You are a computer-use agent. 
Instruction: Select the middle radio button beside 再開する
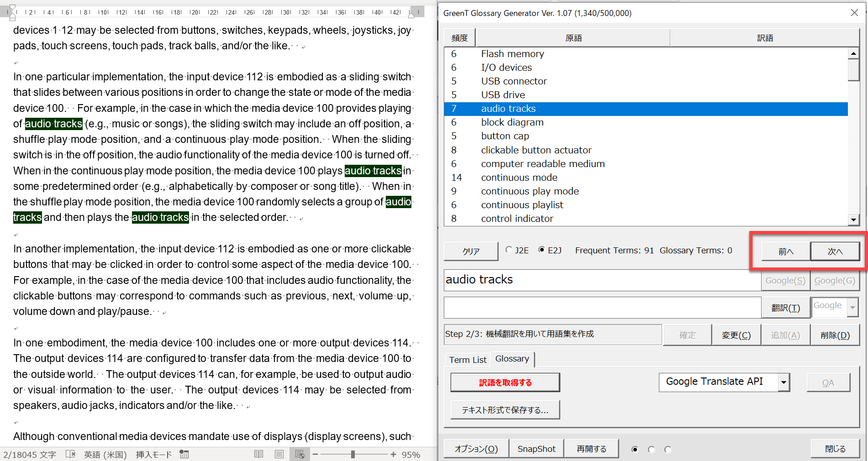coord(651,450)
